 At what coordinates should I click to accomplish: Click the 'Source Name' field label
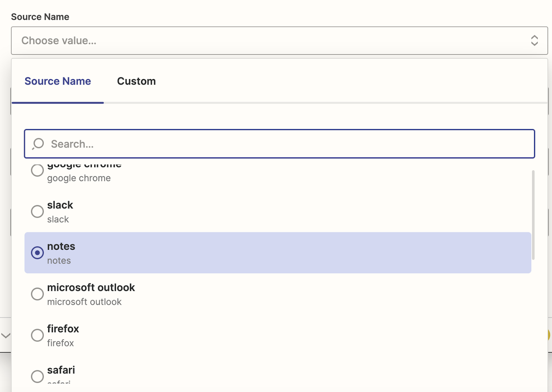tap(40, 17)
